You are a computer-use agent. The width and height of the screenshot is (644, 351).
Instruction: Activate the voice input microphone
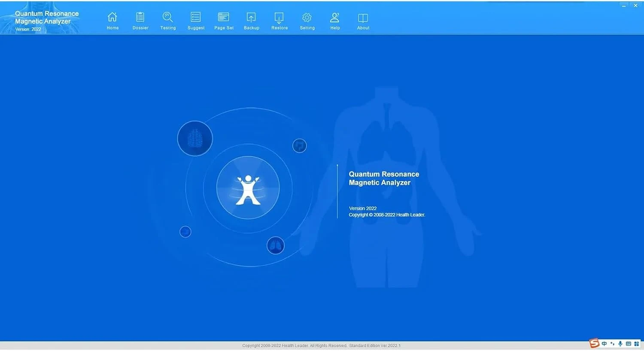[x=620, y=344]
